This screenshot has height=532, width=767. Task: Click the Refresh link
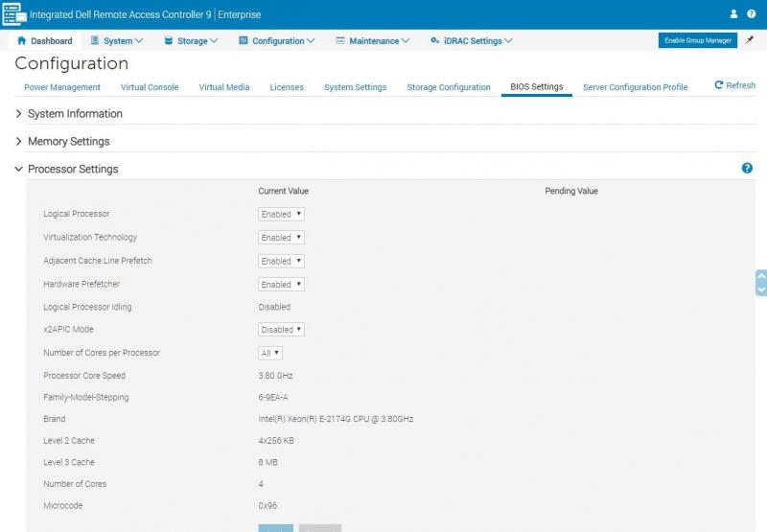(734, 85)
